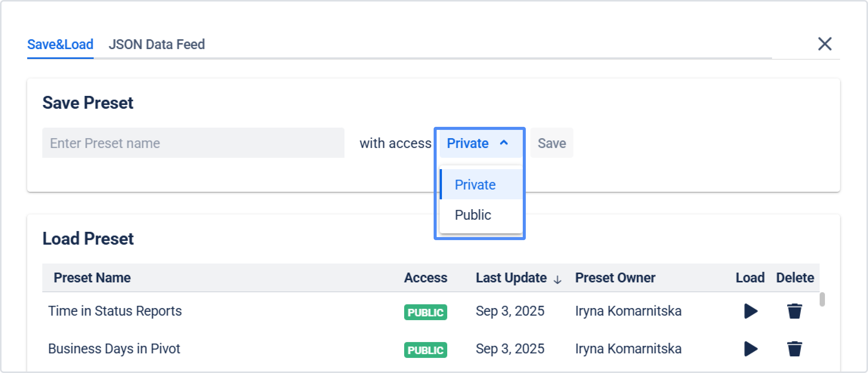Screen dimensions: 868x373
Task: Load the Time in Status Reports preset
Action: pos(751,311)
